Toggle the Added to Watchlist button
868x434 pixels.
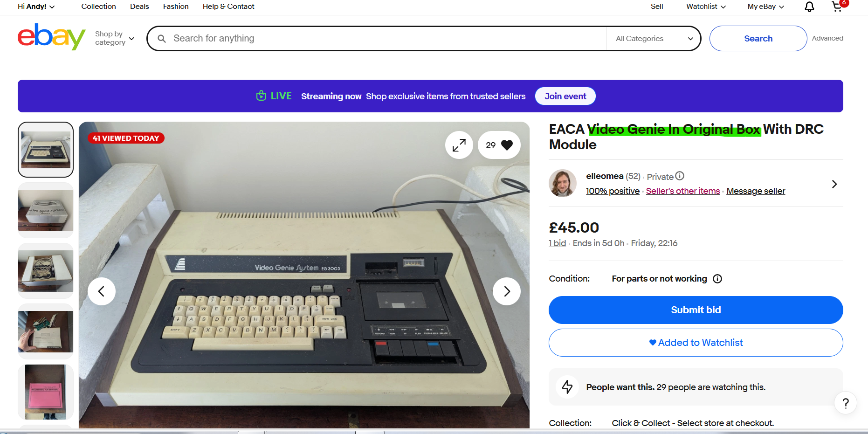click(x=696, y=343)
